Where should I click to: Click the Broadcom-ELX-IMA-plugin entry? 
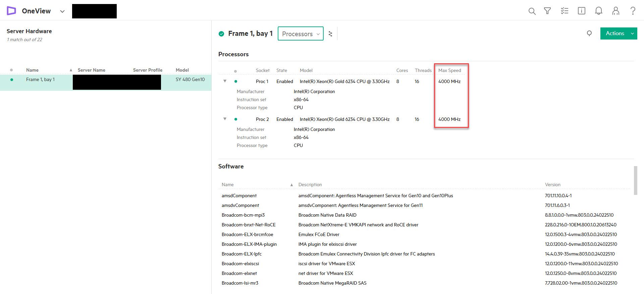(249, 244)
